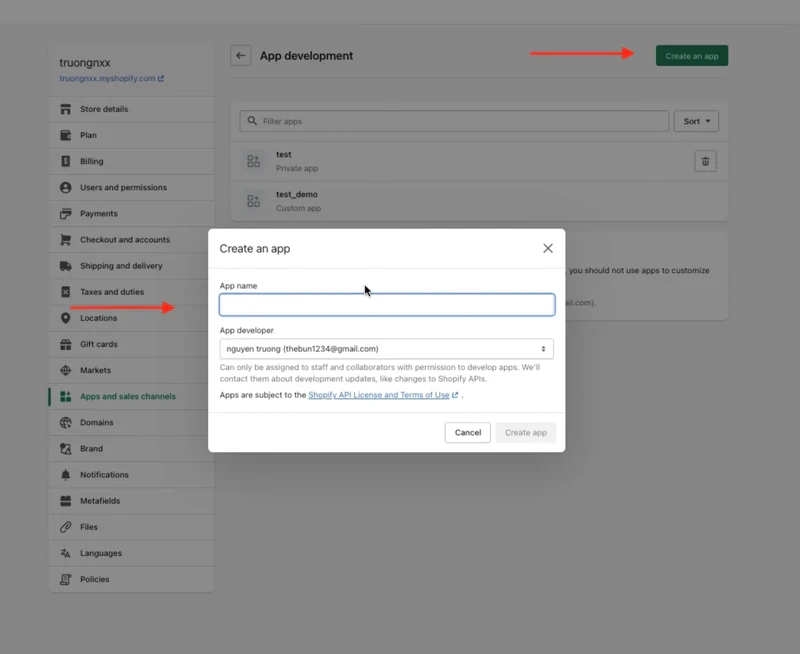
Task: Click the Users and permissions person icon
Action: (65, 187)
